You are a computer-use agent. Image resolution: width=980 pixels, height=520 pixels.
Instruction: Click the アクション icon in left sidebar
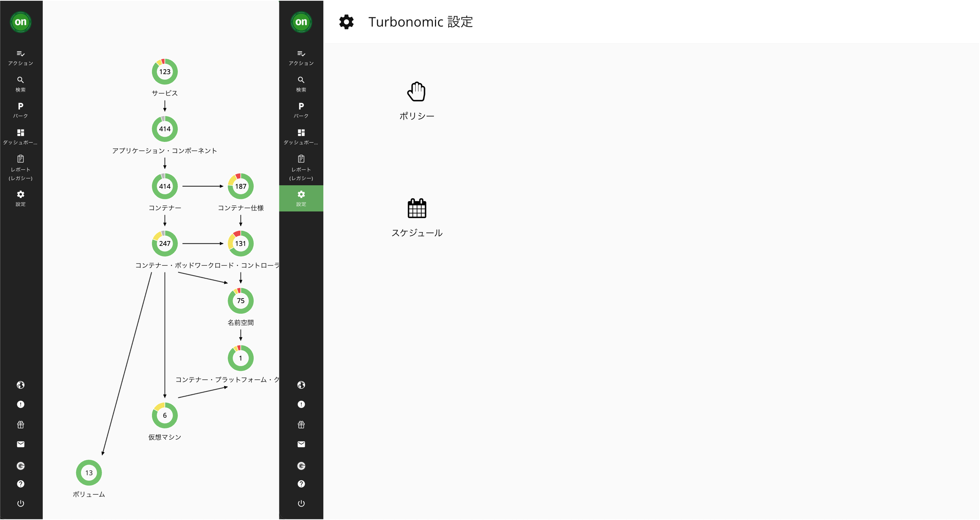20,57
